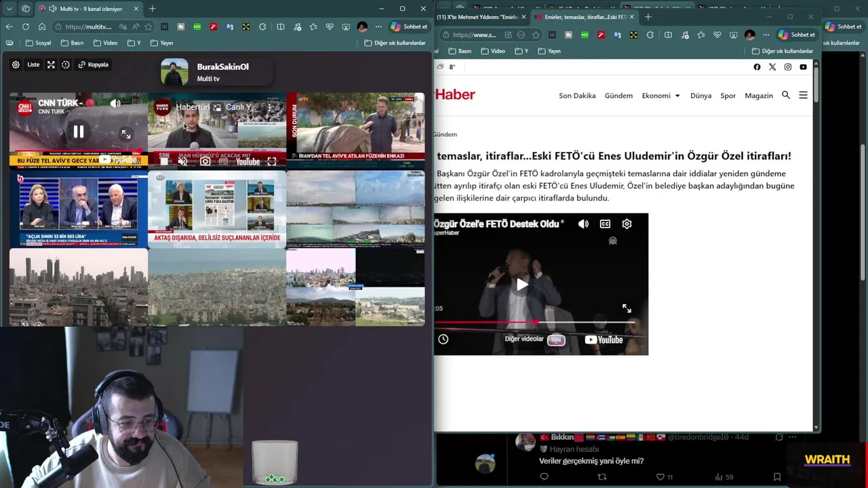Select Emirler, temaslar, itiraflar tab
The width and height of the screenshot is (868, 488).
pyautogui.click(x=585, y=17)
